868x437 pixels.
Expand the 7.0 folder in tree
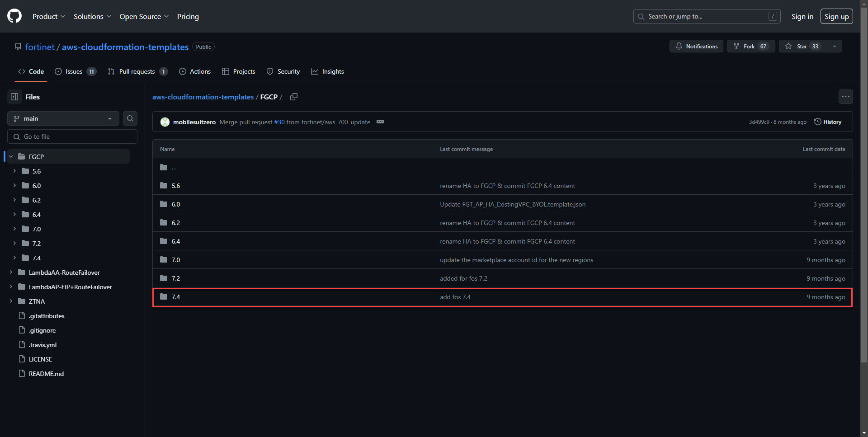pos(14,229)
